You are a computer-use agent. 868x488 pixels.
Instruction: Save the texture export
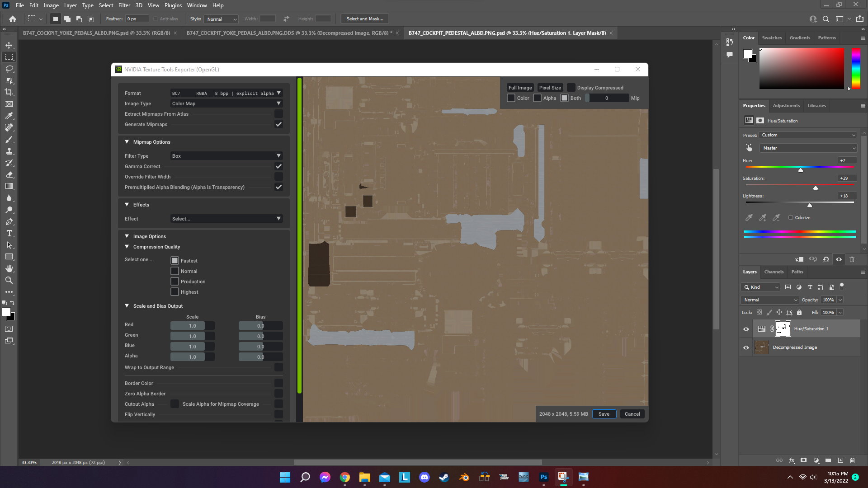point(604,413)
